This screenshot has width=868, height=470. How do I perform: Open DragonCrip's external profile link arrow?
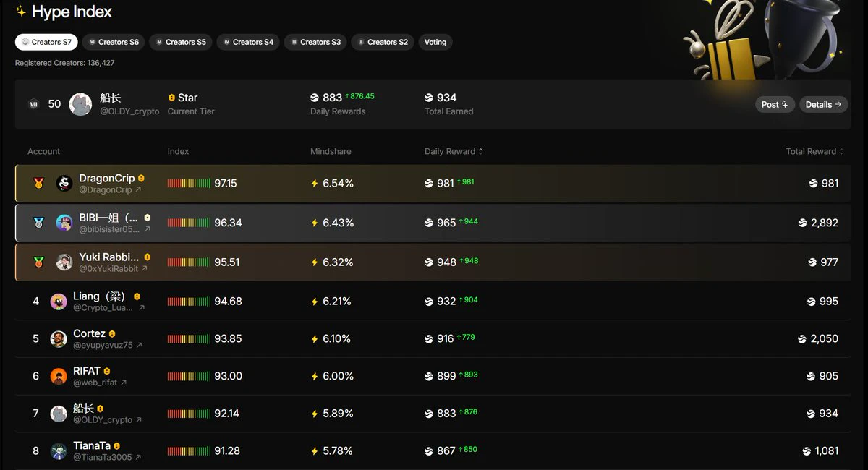(138, 190)
